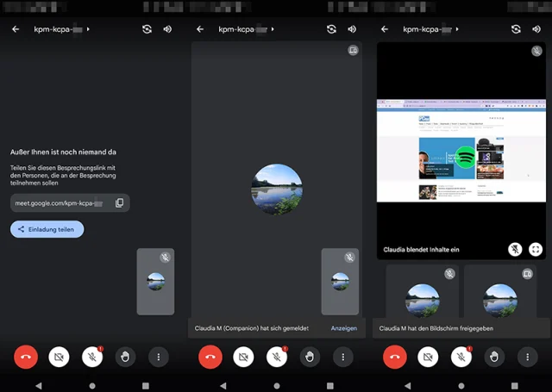The image size is (552, 392).
Task: Expand meeting code details in middle screen
Action: 273,29
